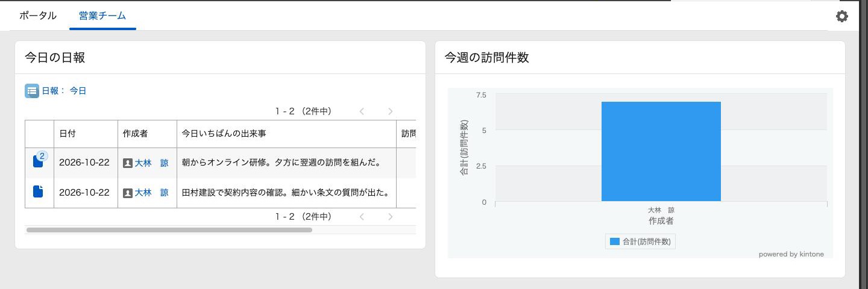Screen dimensions: 868x289
Task: Click the list view icon beside 日報
Action: pos(32,91)
